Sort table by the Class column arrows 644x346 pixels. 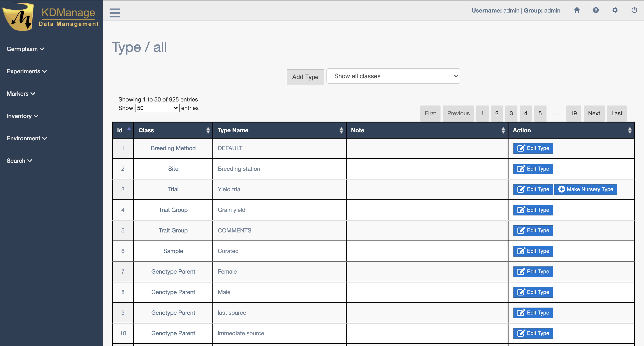point(208,130)
